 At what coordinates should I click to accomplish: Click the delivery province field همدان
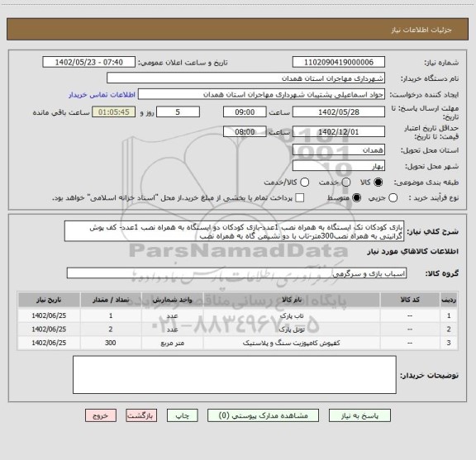pos(339,150)
